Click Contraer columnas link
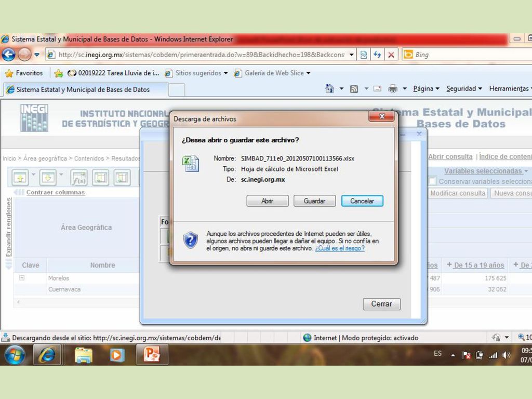This screenshot has width=532, height=399. 55,192
